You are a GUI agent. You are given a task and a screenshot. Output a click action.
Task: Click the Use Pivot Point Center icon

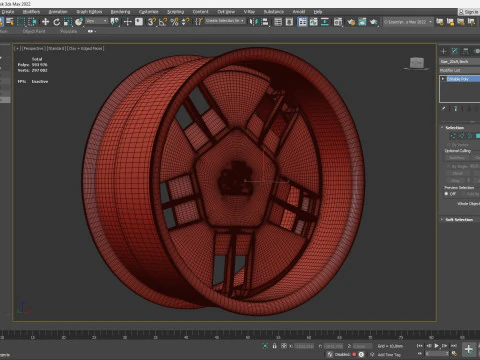pos(114,22)
